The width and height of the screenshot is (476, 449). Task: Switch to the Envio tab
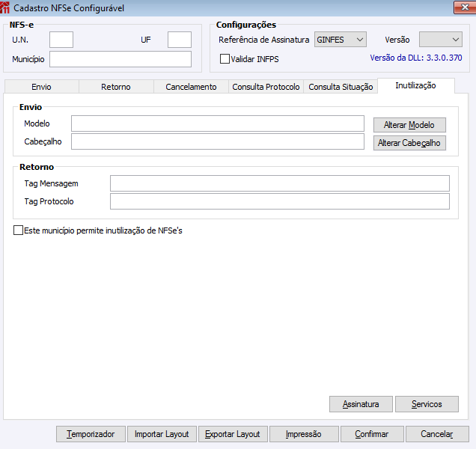click(x=42, y=87)
